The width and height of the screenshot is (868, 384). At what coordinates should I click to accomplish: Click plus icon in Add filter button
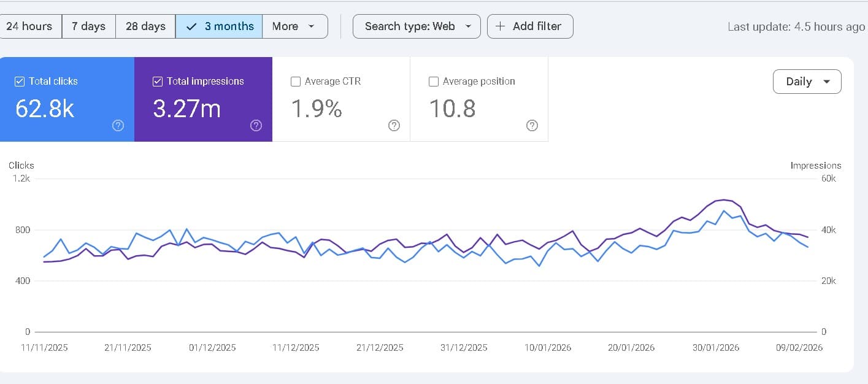tap(501, 26)
